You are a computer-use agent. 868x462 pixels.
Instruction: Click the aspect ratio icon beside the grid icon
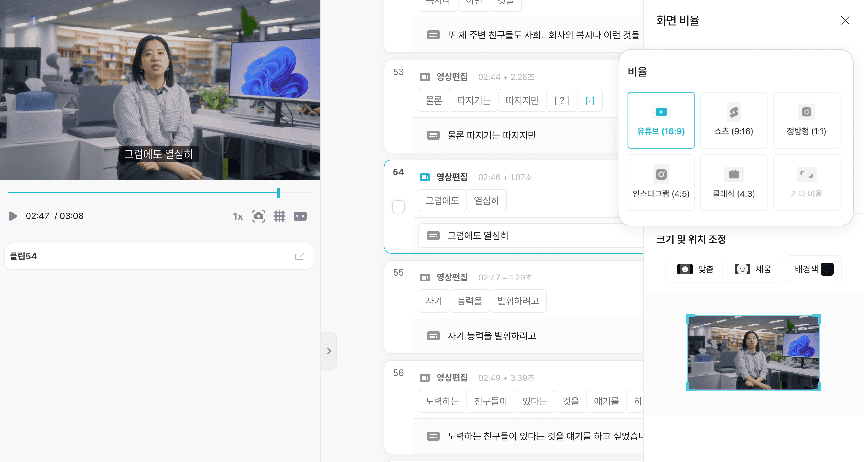point(300,216)
